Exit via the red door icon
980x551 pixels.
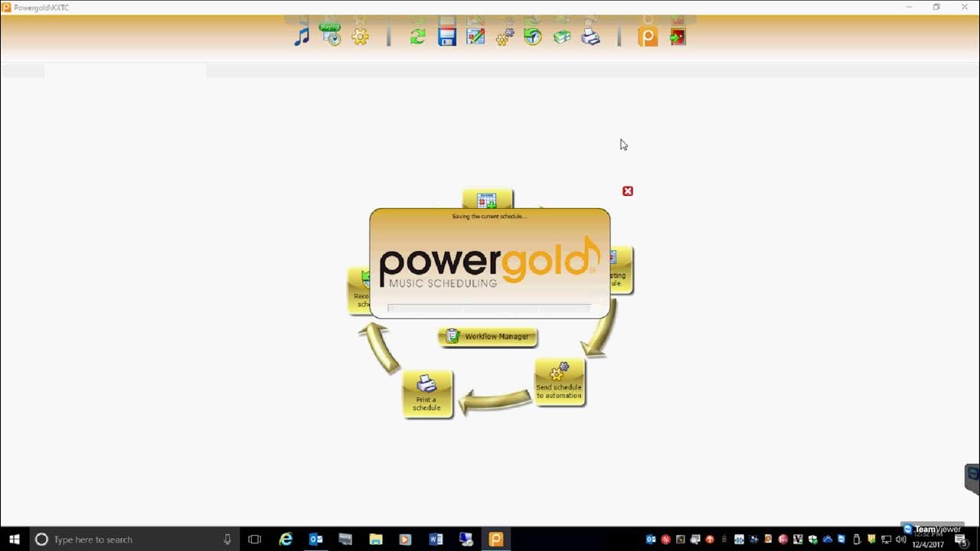(x=678, y=36)
